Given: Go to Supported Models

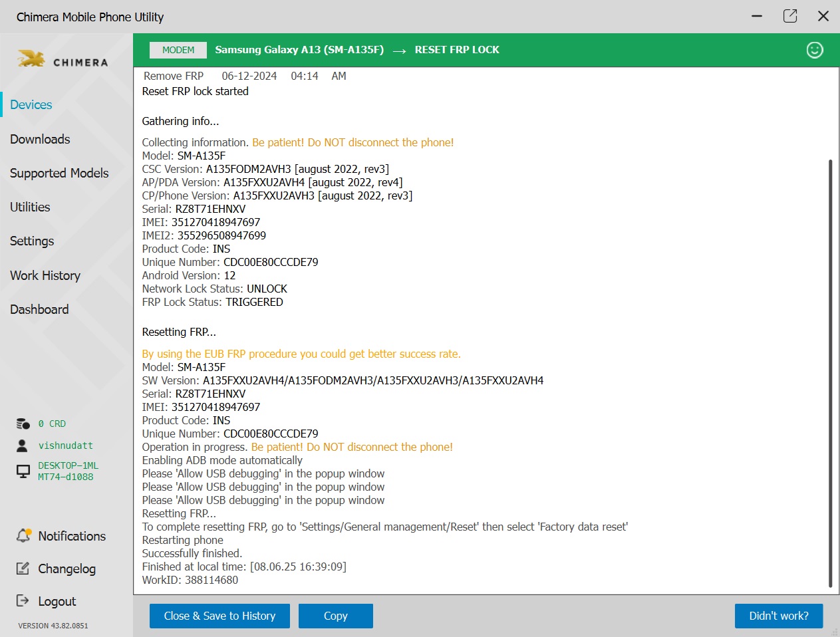Looking at the screenshot, I should pyautogui.click(x=59, y=173).
